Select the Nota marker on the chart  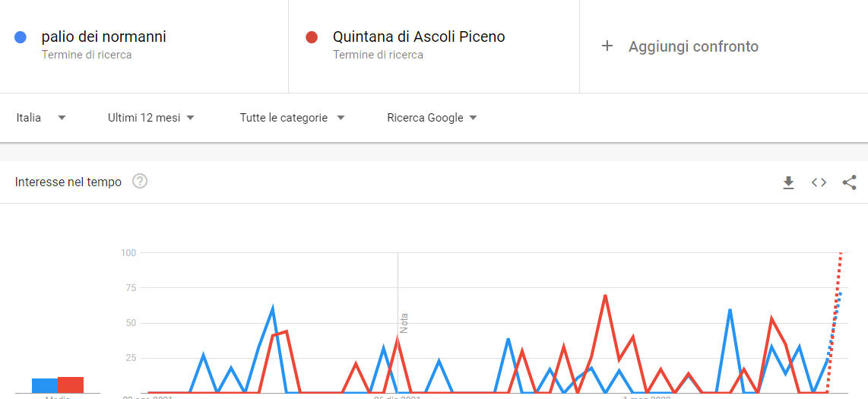[x=404, y=323]
